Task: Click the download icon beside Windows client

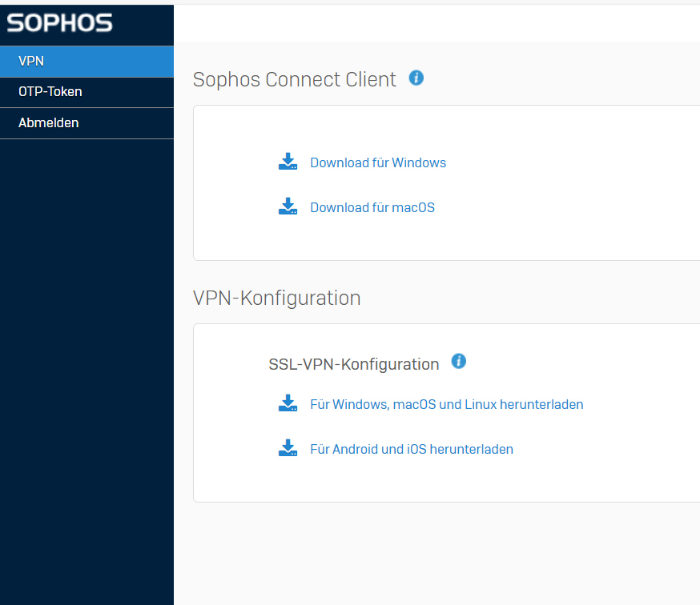Action: click(288, 162)
